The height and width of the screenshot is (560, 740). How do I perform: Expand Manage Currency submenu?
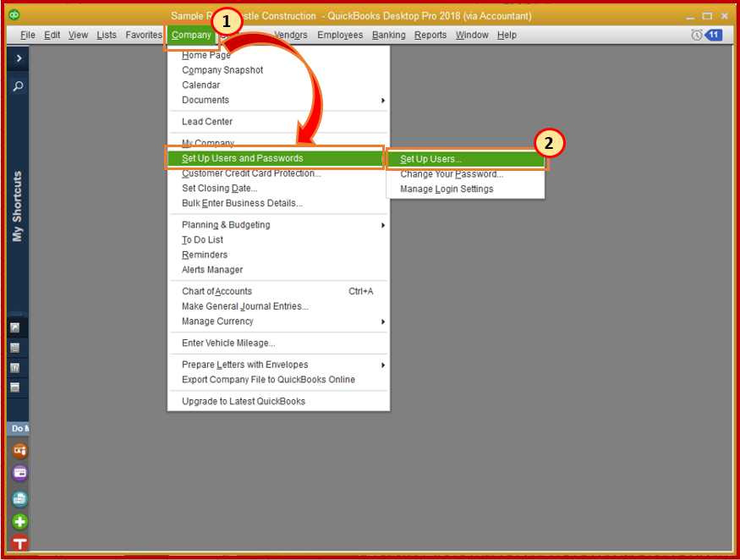(278, 321)
